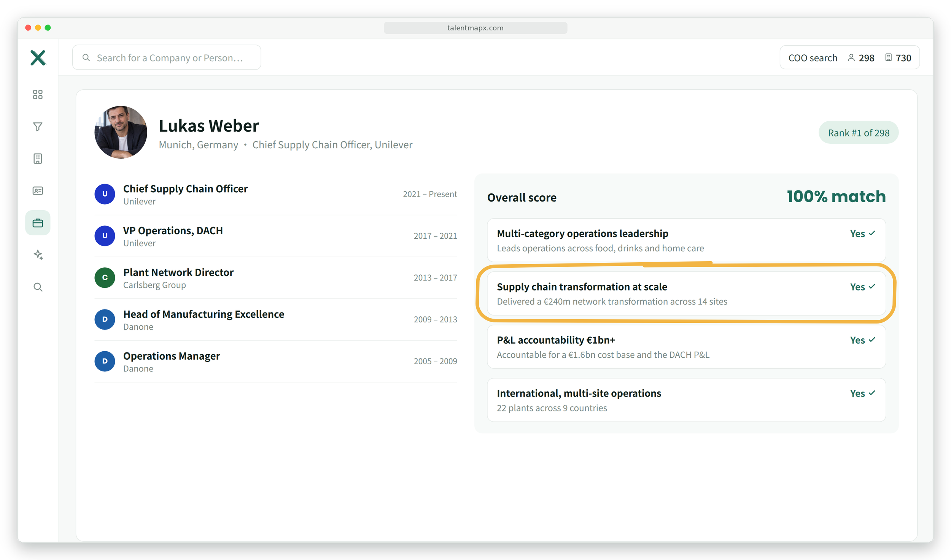Image resolution: width=951 pixels, height=560 pixels.
Task: Click the Lukas Weber name heading
Action: click(209, 126)
